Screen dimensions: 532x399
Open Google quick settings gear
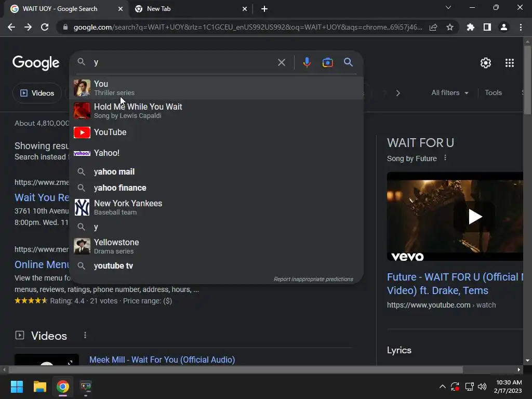pyautogui.click(x=486, y=63)
